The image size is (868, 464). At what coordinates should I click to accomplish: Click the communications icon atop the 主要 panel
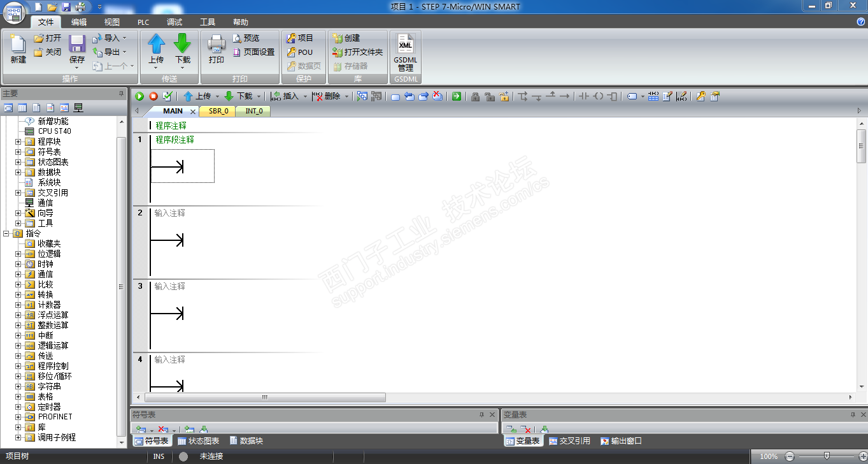(x=78, y=108)
